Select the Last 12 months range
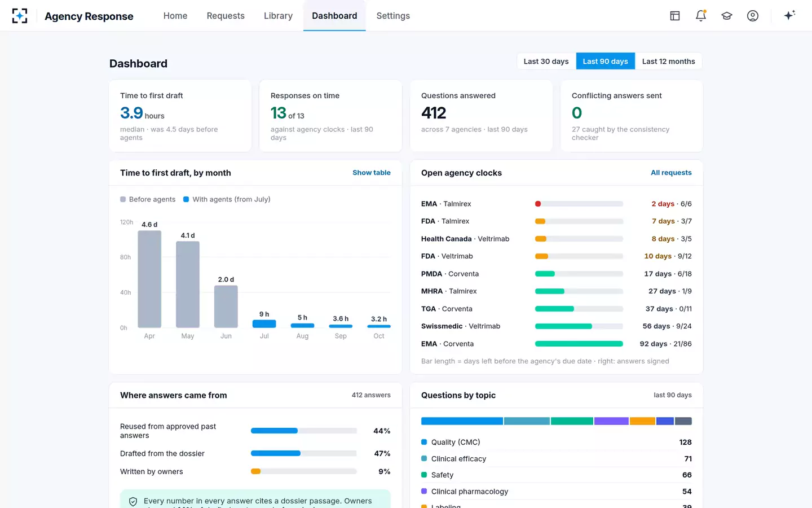 [x=668, y=62]
